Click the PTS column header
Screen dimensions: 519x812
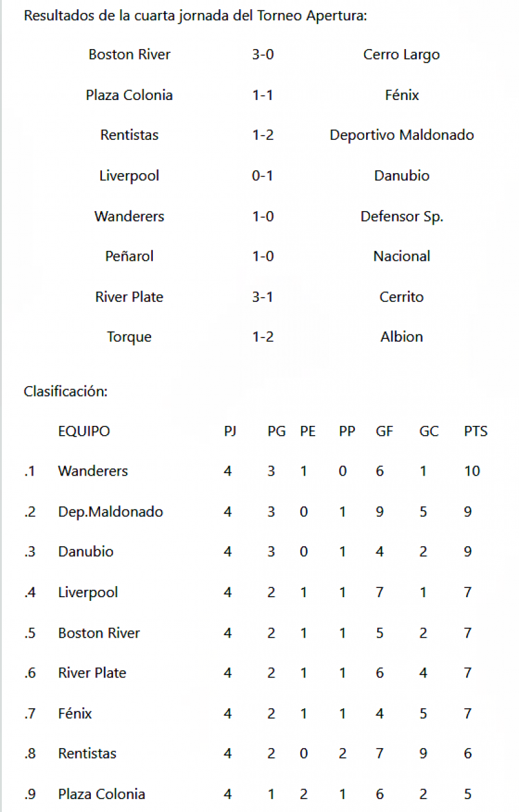click(475, 431)
